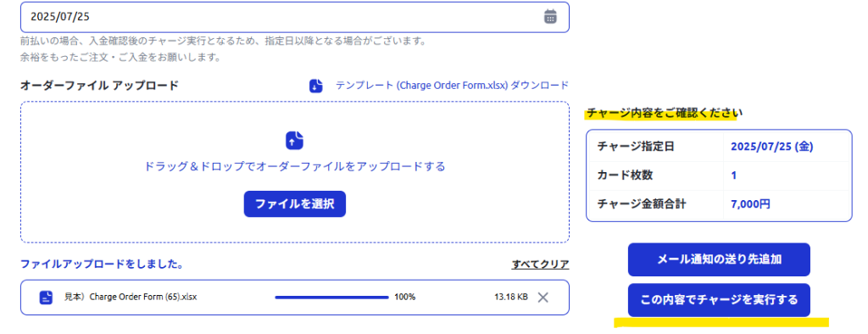
Task: Click the チャージ金額合計 value 7,000円
Action: [750, 203]
